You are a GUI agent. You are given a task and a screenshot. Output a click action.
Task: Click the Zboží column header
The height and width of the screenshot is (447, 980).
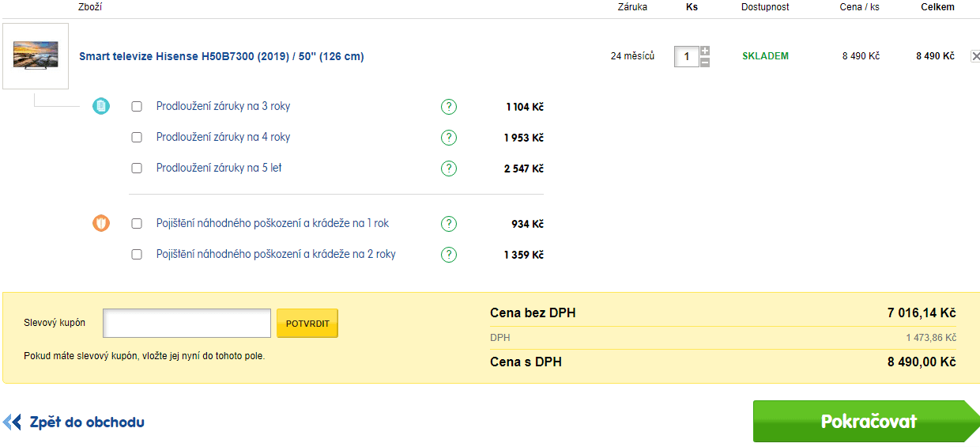point(91,7)
